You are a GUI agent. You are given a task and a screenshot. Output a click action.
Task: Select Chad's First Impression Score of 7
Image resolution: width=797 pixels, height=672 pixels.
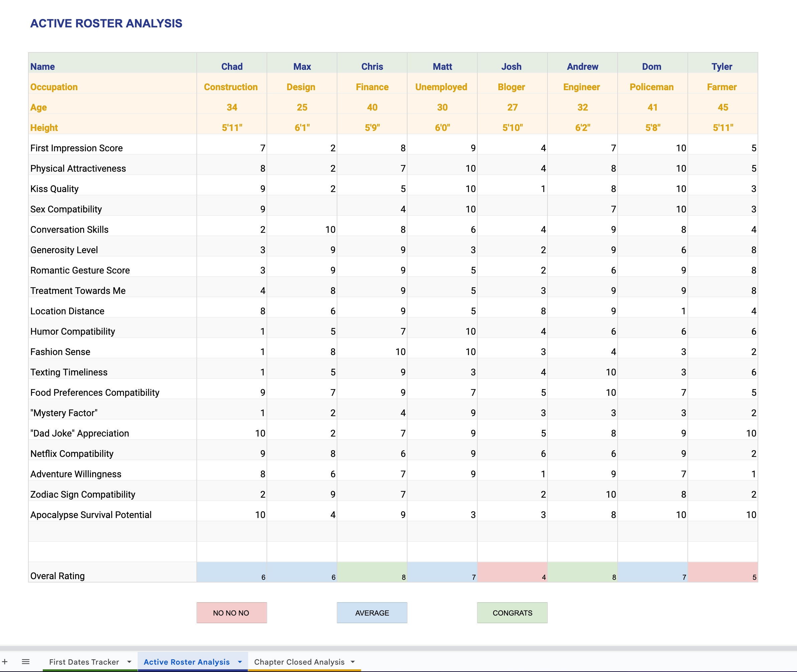(x=231, y=148)
